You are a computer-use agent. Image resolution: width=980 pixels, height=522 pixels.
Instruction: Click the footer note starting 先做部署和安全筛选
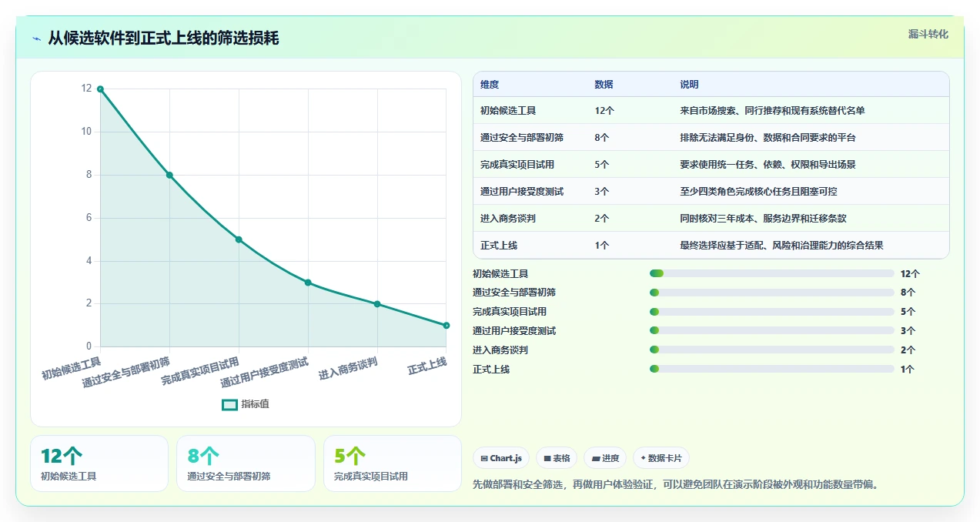point(675,485)
